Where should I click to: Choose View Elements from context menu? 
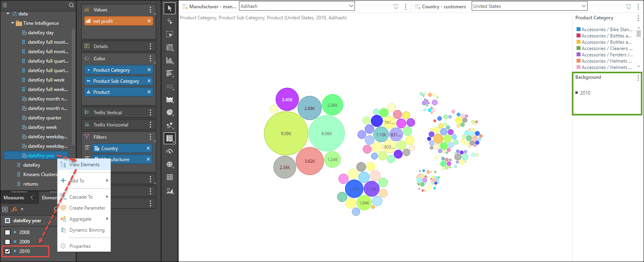coord(84,165)
